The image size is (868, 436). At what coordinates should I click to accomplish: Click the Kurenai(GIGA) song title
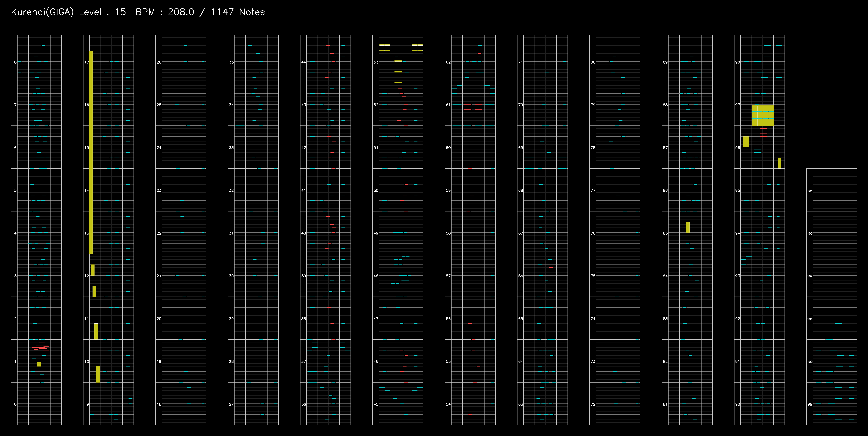tap(42, 12)
